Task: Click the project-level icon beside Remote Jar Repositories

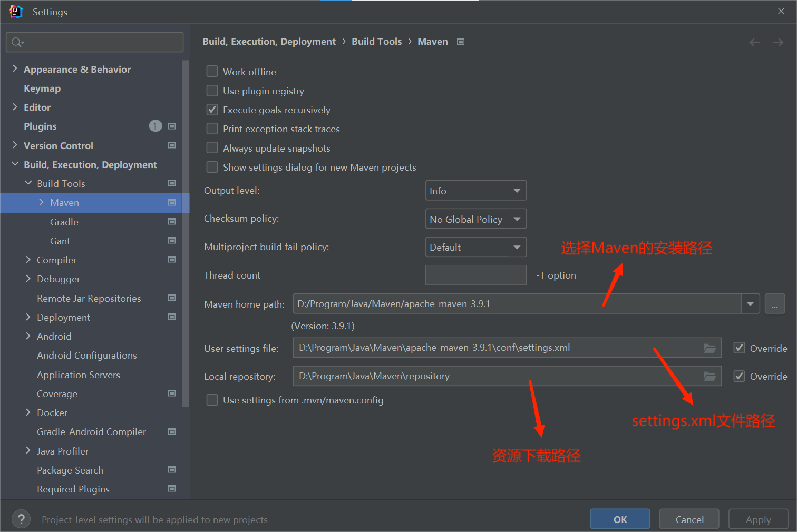Action: (172, 298)
